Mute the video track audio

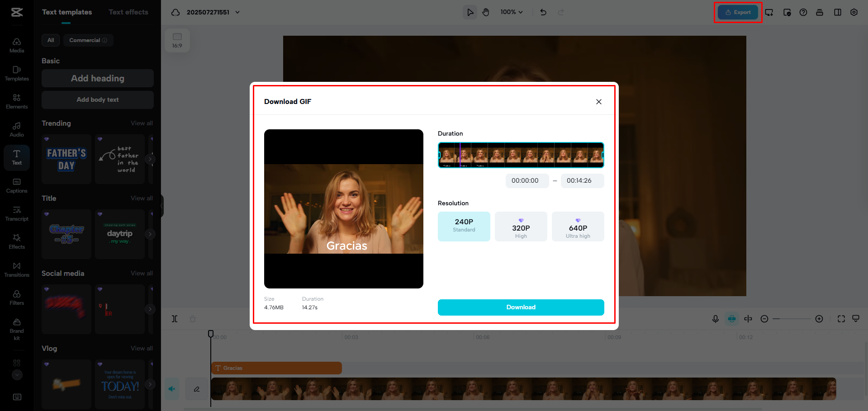(x=171, y=389)
